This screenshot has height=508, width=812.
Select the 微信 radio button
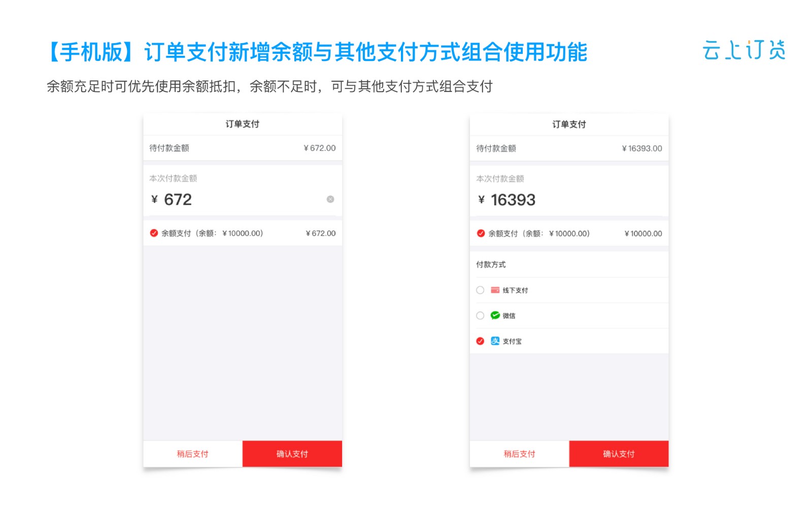(x=480, y=315)
